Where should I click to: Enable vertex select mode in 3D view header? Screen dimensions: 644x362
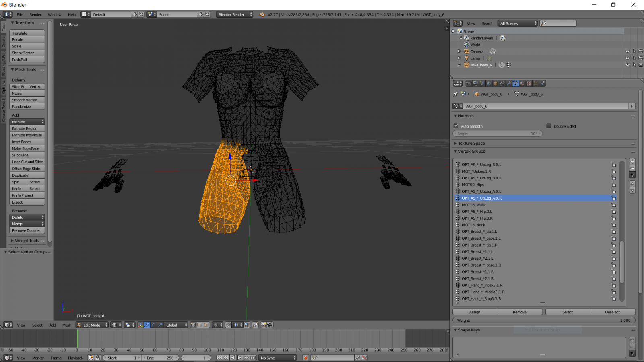click(x=194, y=325)
